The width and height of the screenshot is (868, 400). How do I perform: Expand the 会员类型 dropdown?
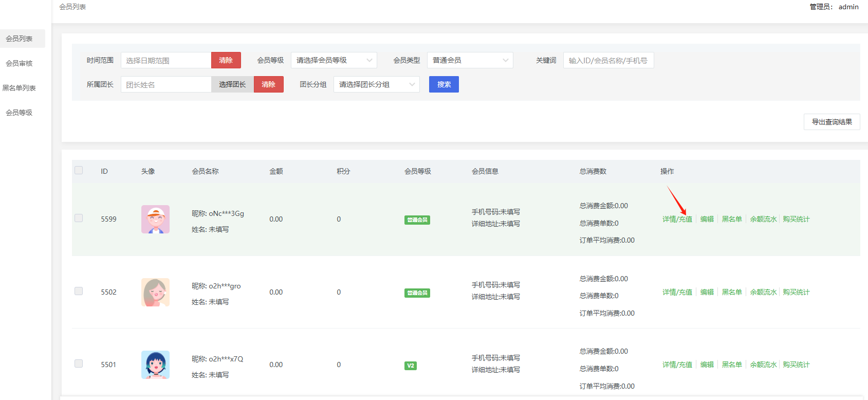tap(470, 60)
